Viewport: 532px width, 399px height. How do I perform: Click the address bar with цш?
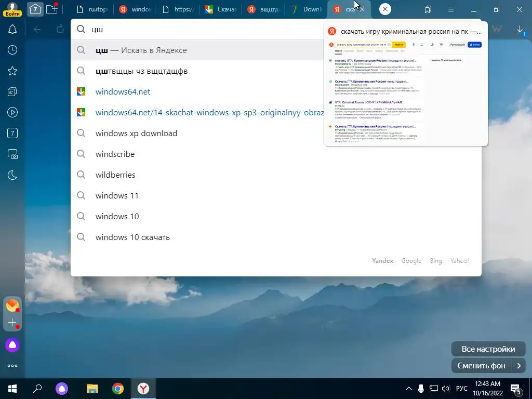(197, 30)
